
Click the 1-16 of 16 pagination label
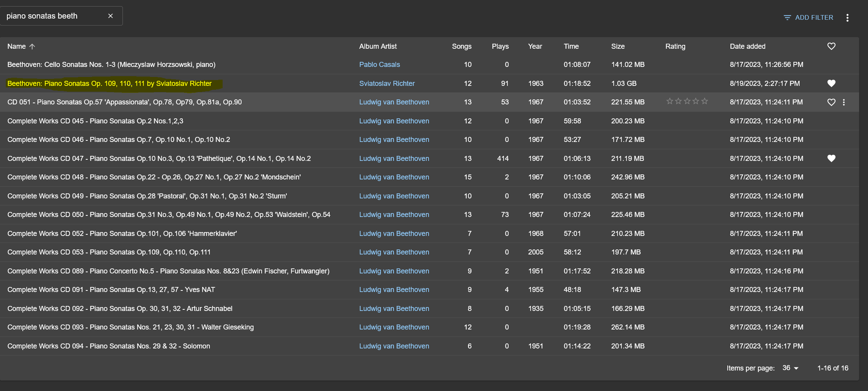(x=833, y=368)
